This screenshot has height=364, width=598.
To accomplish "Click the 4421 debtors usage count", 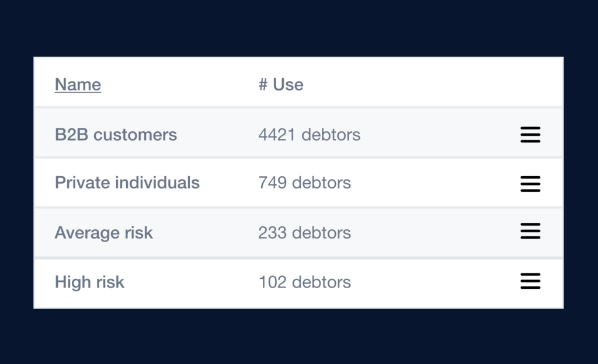I will pos(310,135).
